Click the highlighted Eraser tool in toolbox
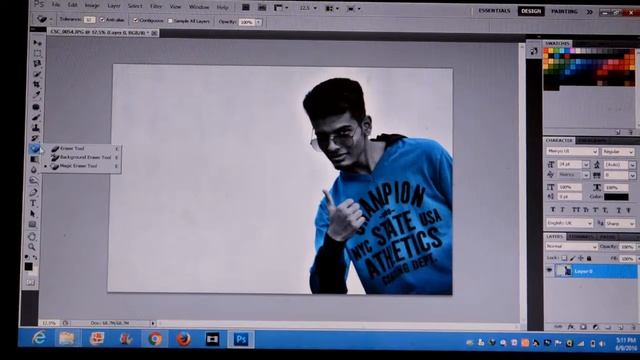Viewport: 640px width, 360px height. pyautogui.click(x=35, y=149)
